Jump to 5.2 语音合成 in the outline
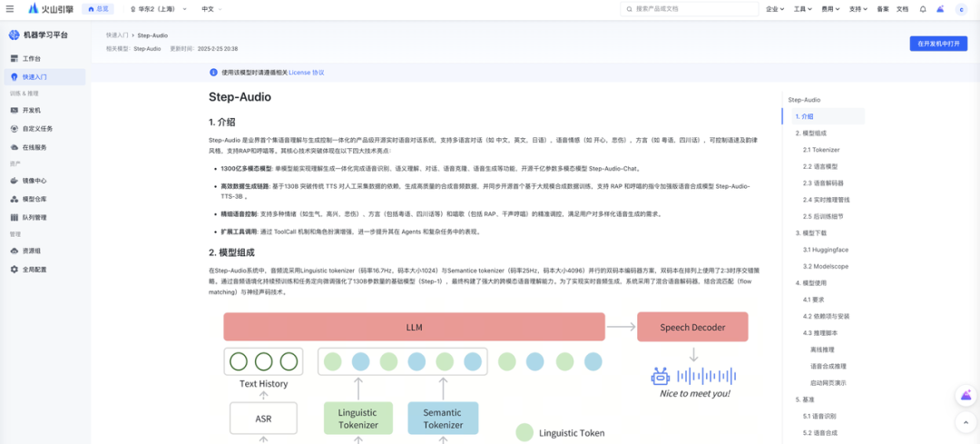The width and height of the screenshot is (980, 444). pyautogui.click(x=819, y=432)
